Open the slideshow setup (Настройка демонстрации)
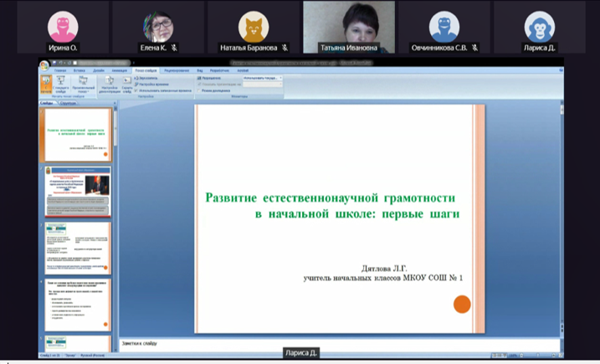The image size is (600, 364). click(109, 85)
